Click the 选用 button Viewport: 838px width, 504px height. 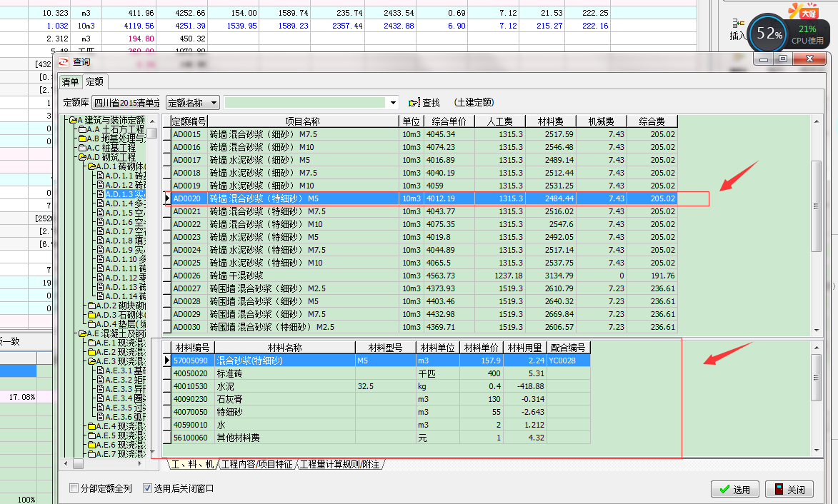735,490
